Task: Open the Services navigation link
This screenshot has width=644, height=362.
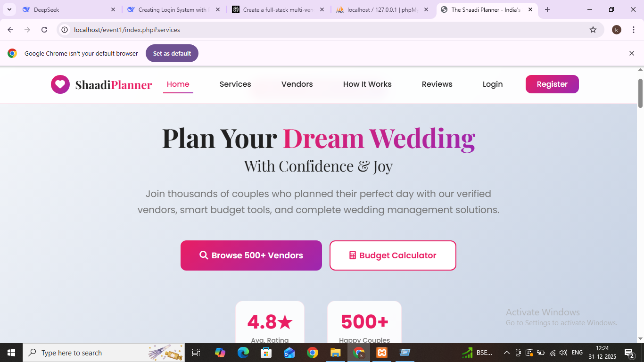Action: pyautogui.click(x=235, y=84)
